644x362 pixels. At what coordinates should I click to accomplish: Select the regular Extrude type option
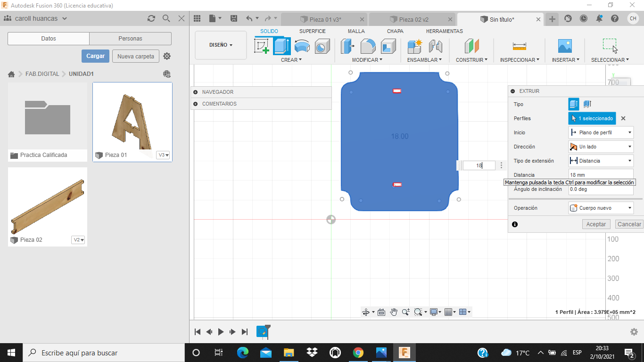[574, 104]
